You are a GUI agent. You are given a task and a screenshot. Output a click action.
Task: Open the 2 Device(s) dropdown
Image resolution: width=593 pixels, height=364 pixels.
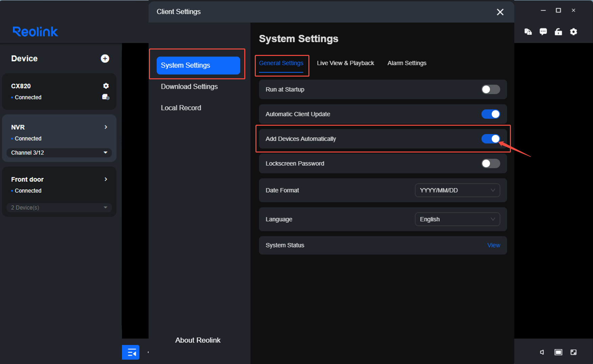(59, 207)
